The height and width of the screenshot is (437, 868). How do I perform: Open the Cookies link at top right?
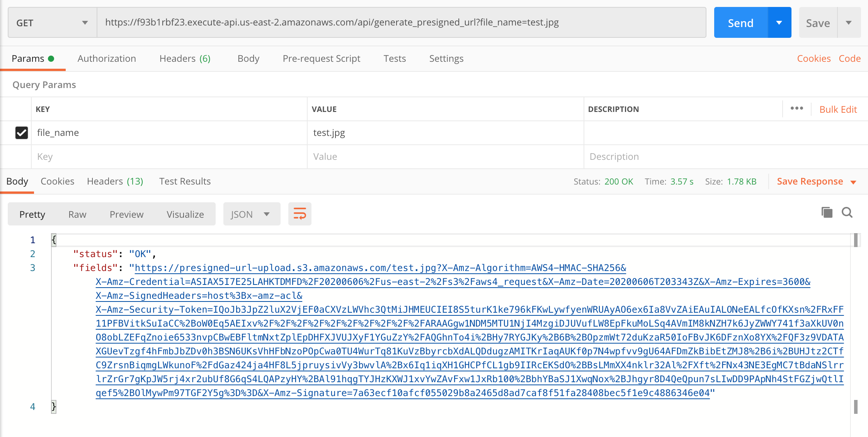click(x=814, y=59)
